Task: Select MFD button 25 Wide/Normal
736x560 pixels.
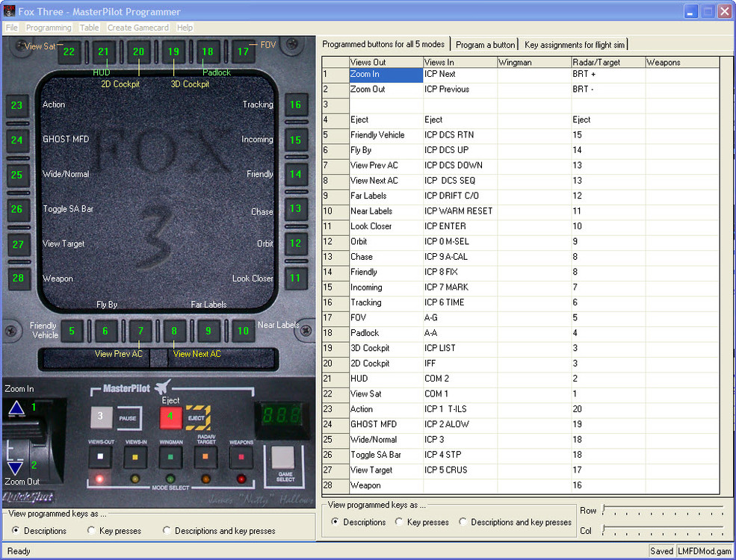Action: coord(17,175)
